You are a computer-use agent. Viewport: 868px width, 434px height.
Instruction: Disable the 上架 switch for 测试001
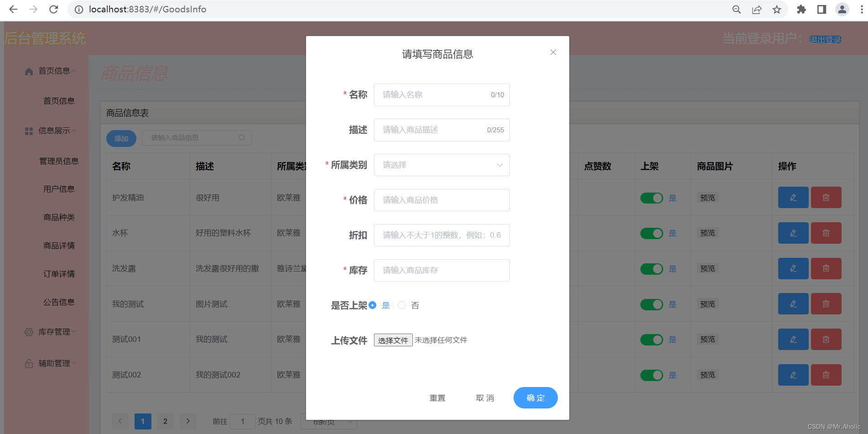pos(652,340)
